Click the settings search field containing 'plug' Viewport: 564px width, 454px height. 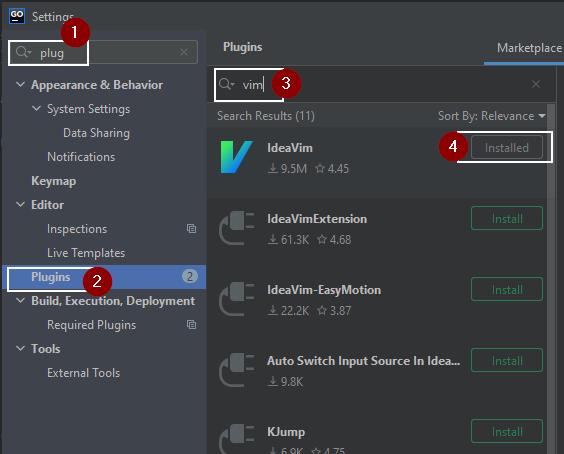[x=103, y=53]
